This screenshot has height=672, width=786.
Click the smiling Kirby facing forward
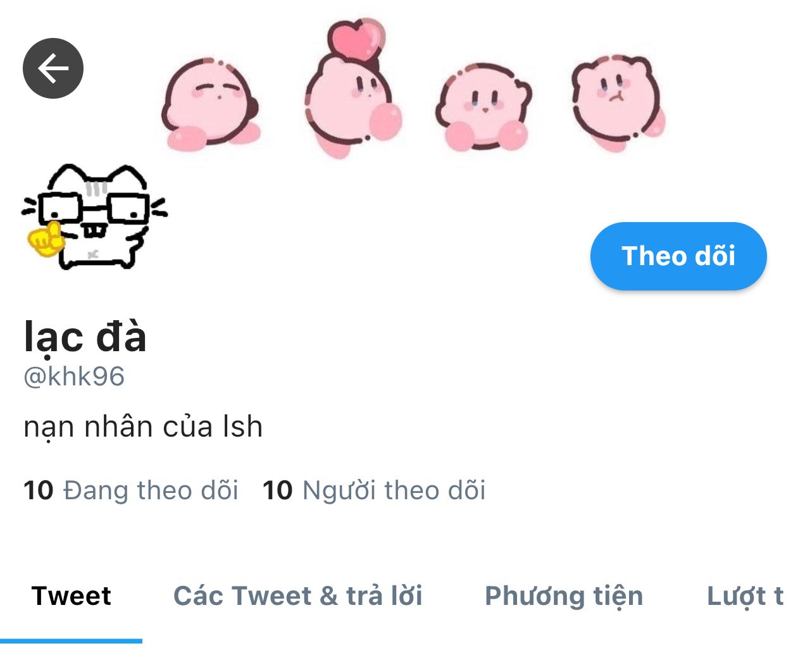click(484, 107)
